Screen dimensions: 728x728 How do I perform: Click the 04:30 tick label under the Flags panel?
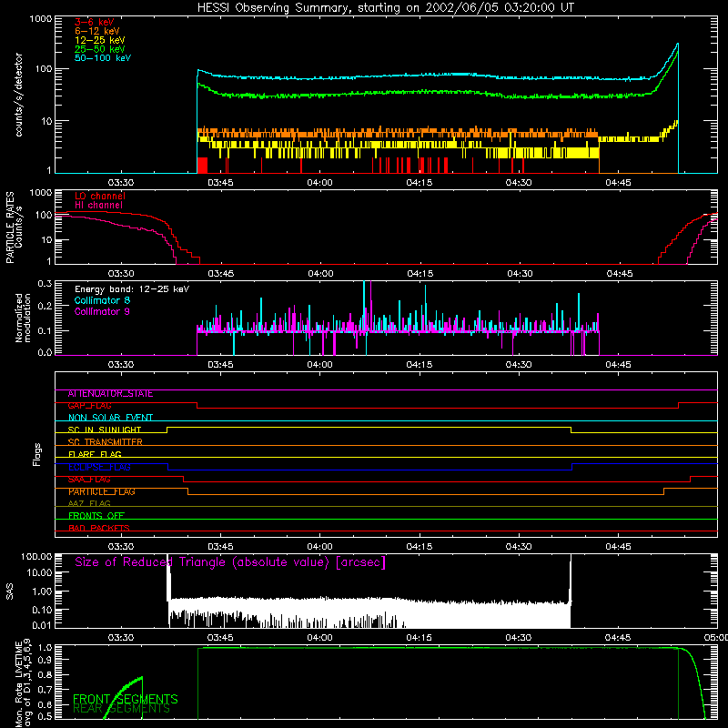(519, 547)
